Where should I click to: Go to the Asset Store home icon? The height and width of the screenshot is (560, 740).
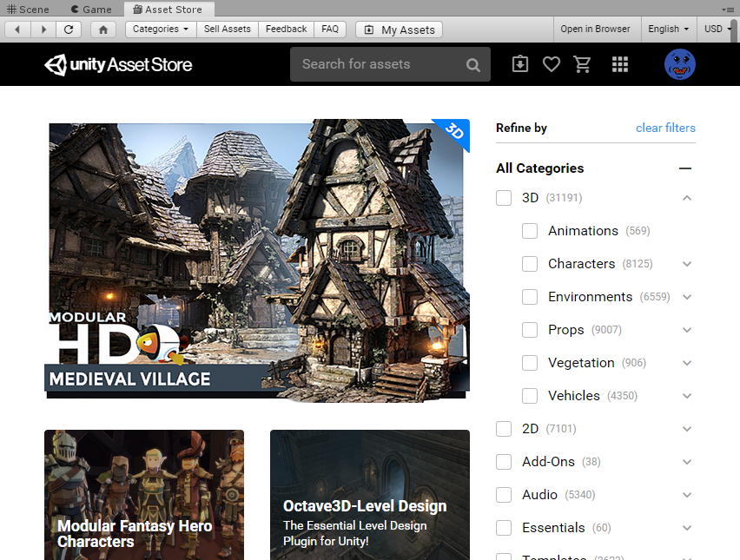coord(102,30)
